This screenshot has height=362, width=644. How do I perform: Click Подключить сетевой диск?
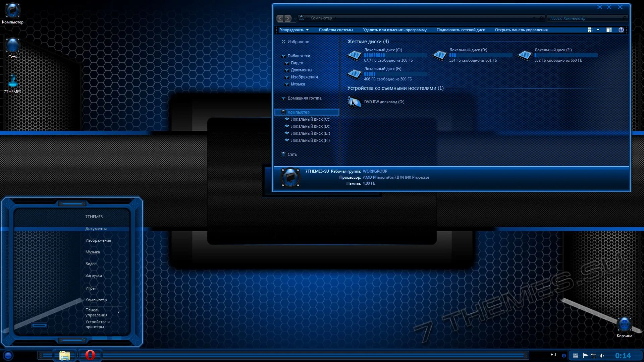(461, 30)
